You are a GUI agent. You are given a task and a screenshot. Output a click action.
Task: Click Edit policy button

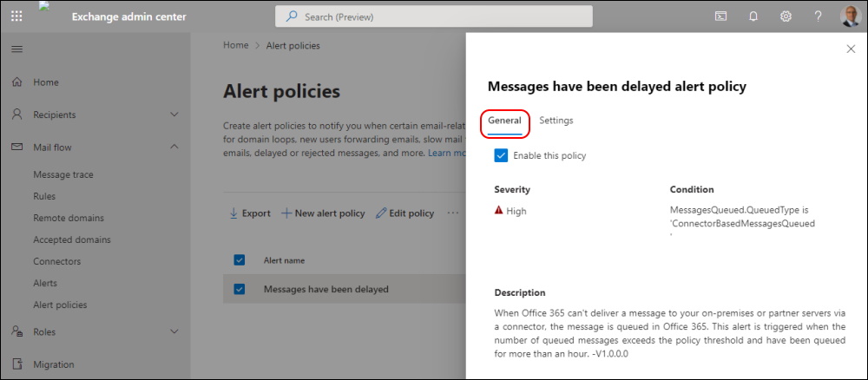[x=404, y=213]
